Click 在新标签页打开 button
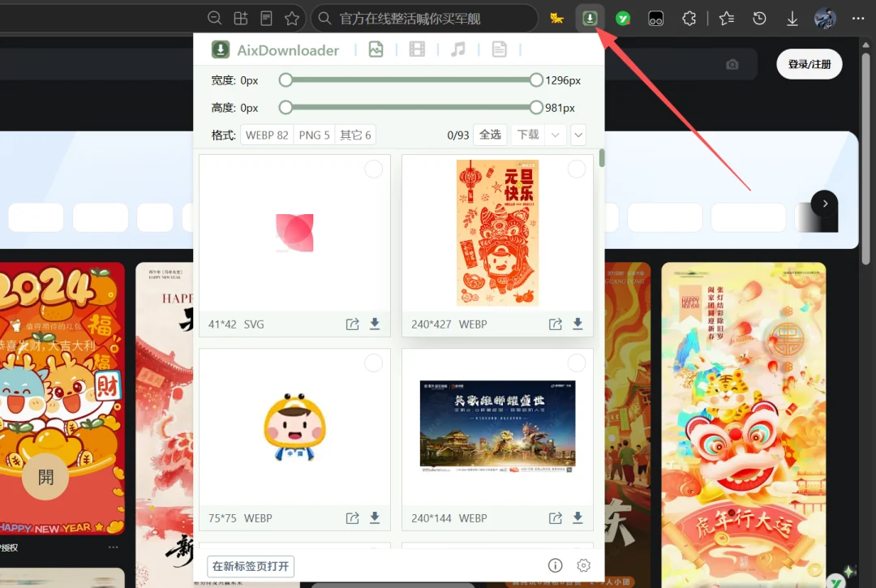 click(251, 566)
